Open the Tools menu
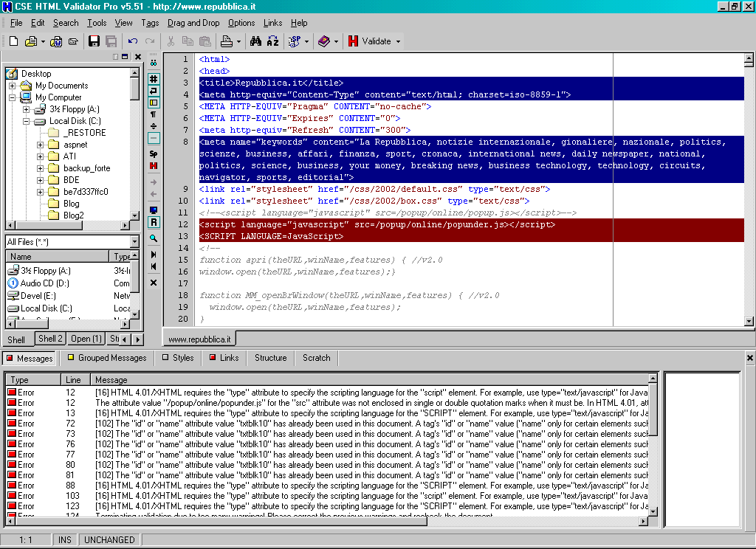The height and width of the screenshot is (549, 756). coord(97,23)
